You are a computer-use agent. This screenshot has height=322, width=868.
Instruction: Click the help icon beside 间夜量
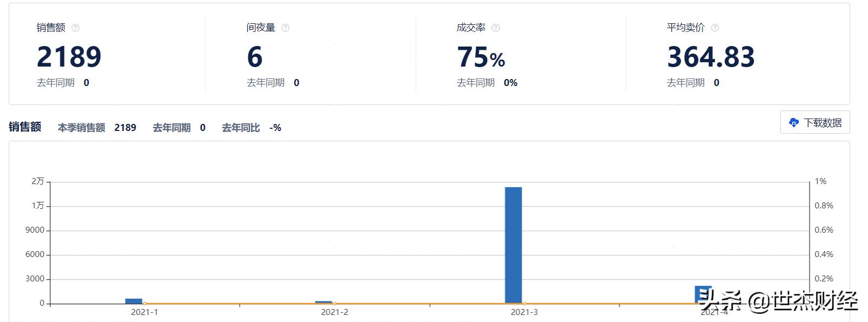(x=286, y=28)
